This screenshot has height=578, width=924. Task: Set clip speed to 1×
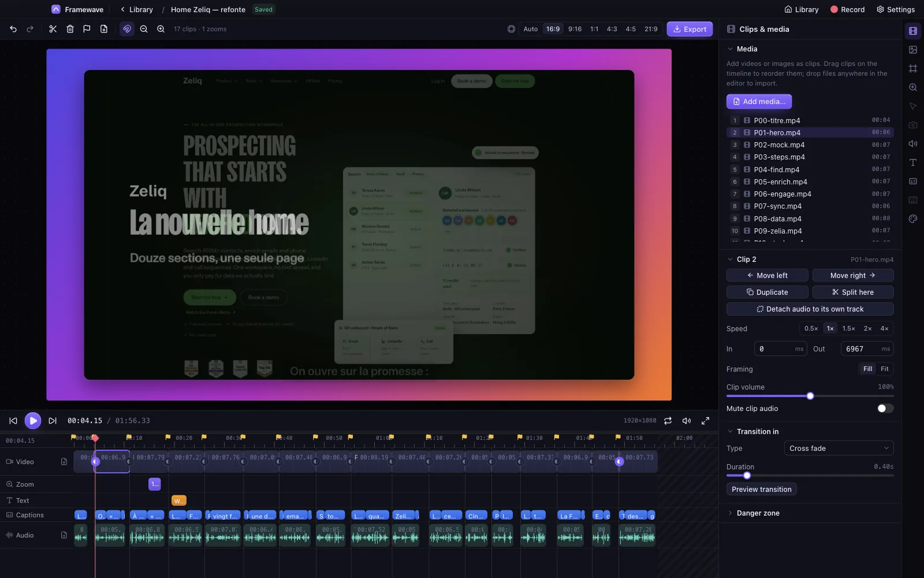(x=830, y=328)
